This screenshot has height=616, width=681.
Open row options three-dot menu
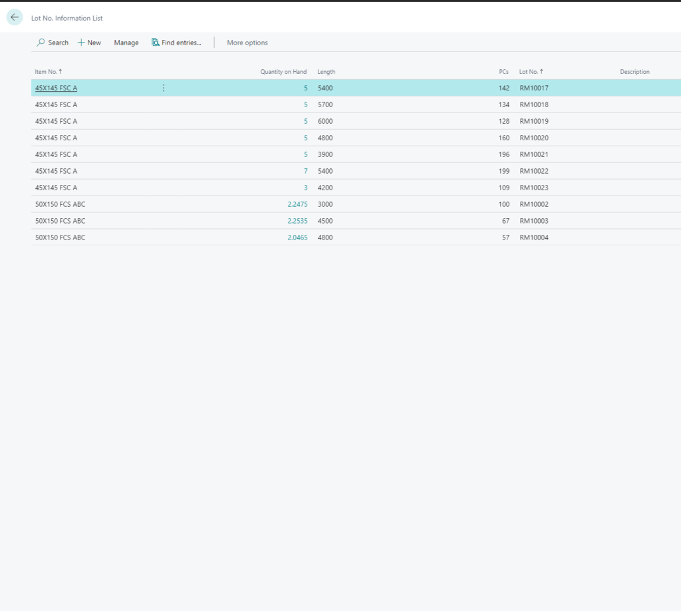pos(164,88)
